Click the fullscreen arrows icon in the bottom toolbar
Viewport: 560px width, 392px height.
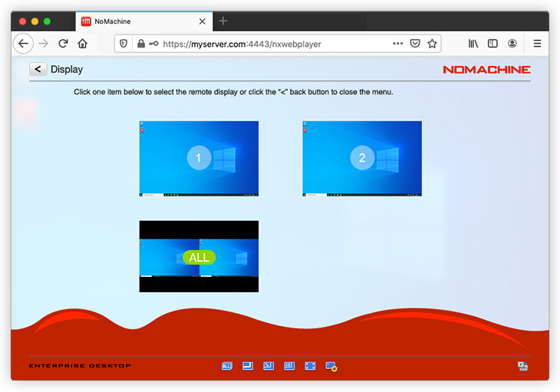pos(310,367)
